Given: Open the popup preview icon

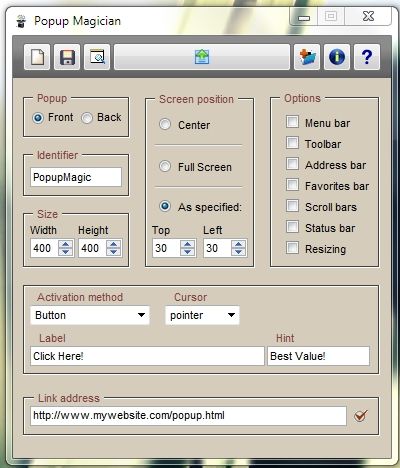Looking at the screenshot, I should pyautogui.click(x=97, y=57).
